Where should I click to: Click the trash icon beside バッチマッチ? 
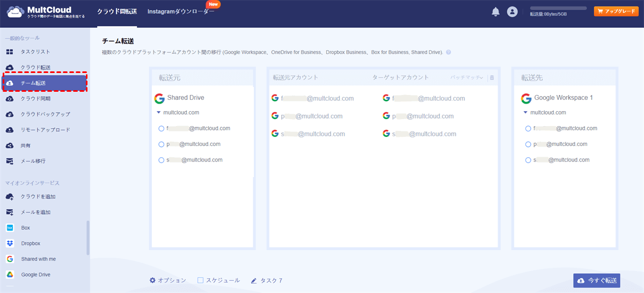click(x=492, y=78)
